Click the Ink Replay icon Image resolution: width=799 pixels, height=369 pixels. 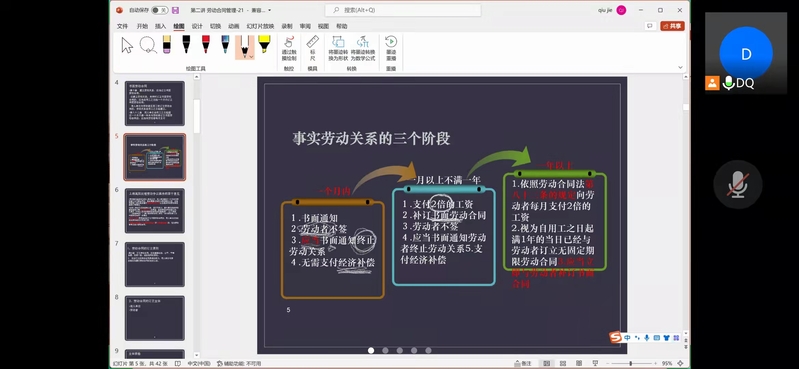[x=391, y=48]
